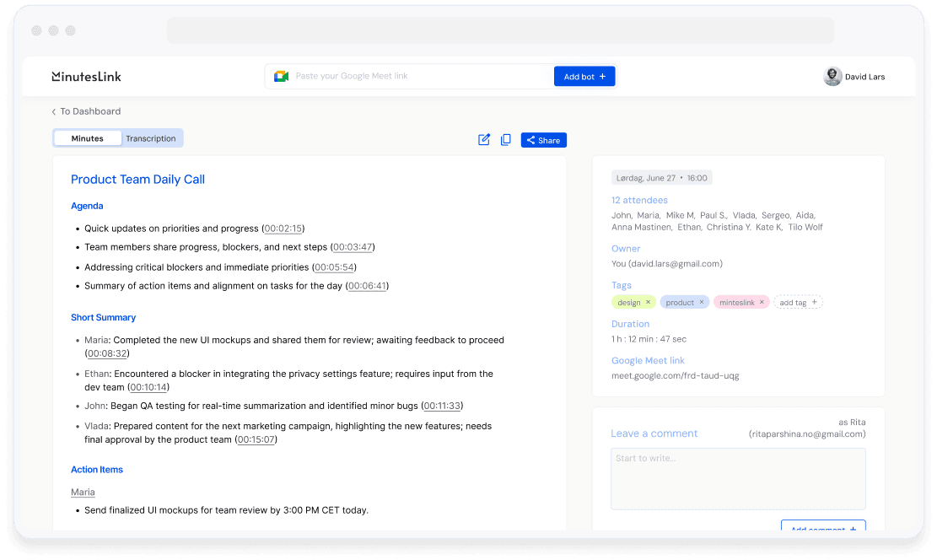
Task: Open timestamp 00:15:07 in Vlada's summary
Action: coord(256,439)
